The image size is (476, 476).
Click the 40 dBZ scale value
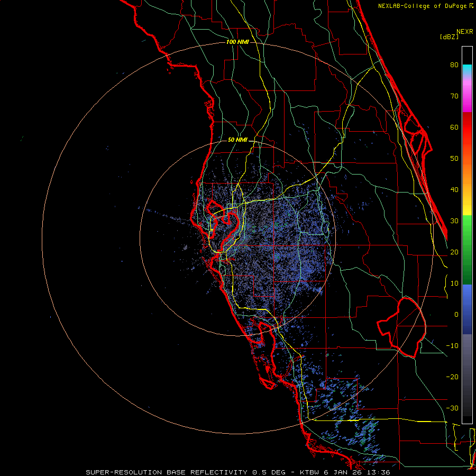[x=454, y=190]
